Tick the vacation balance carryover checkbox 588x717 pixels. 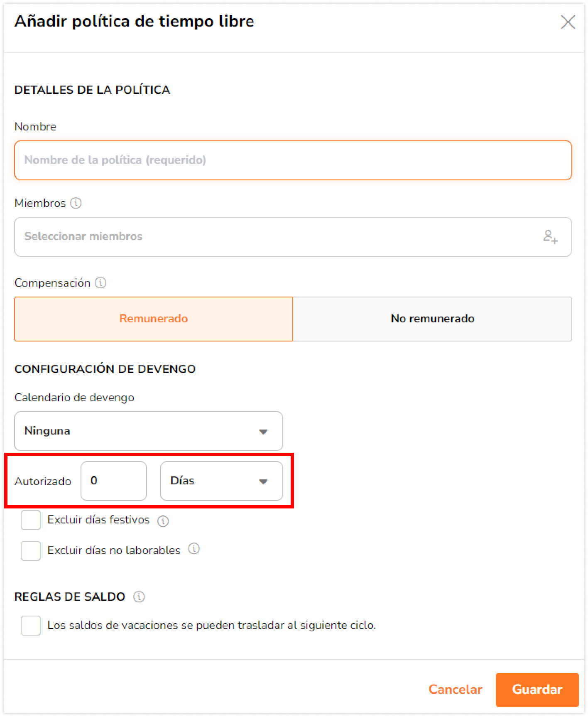[31, 626]
